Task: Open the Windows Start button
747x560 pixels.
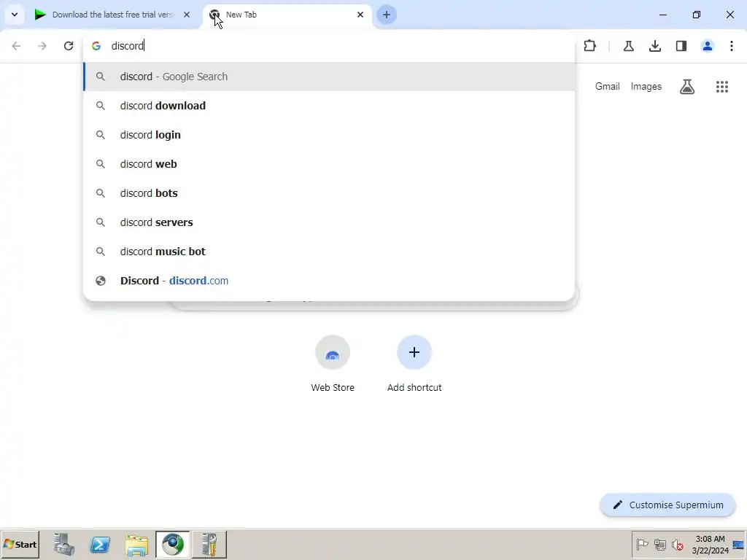Action: coord(20,544)
